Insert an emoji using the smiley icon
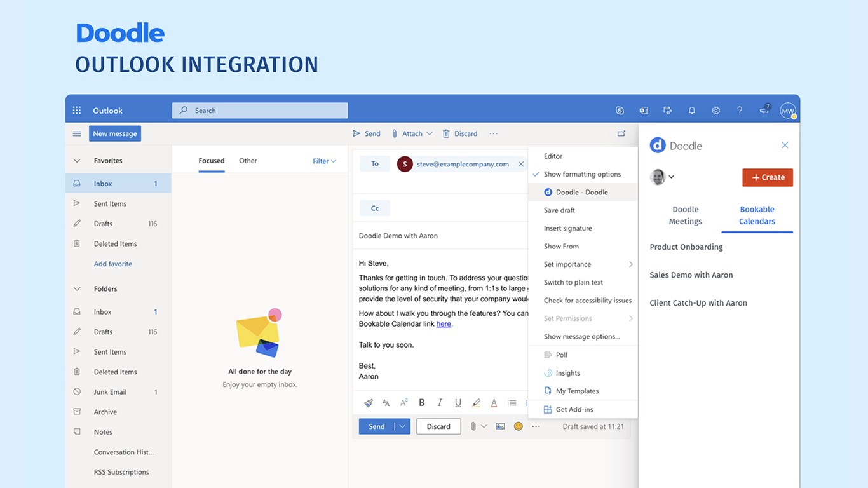Image resolution: width=868 pixels, height=488 pixels. (x=518, y=426)
